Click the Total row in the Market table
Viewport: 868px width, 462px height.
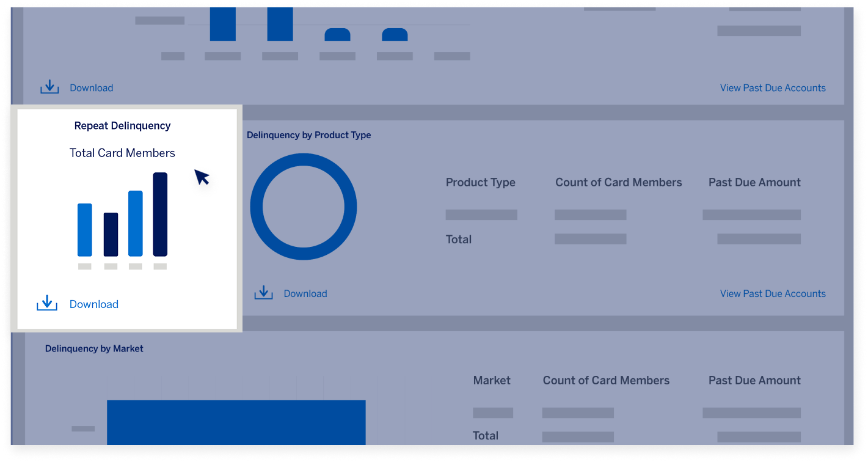tap(485, 435)
